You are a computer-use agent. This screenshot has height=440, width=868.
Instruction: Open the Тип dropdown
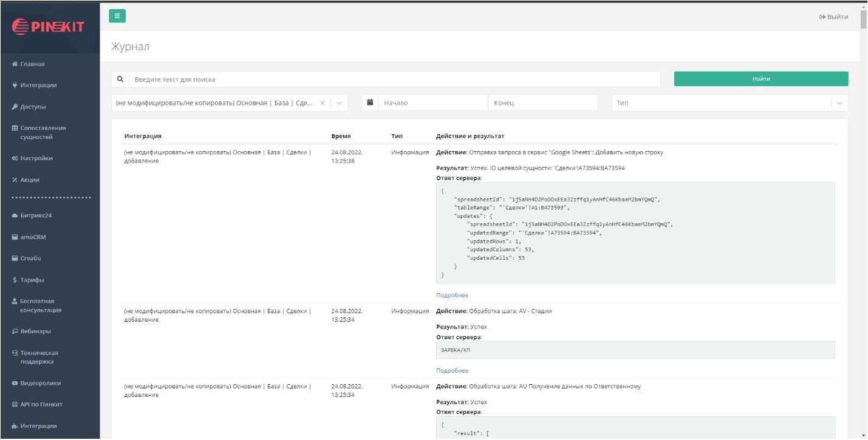pos(729,103)
